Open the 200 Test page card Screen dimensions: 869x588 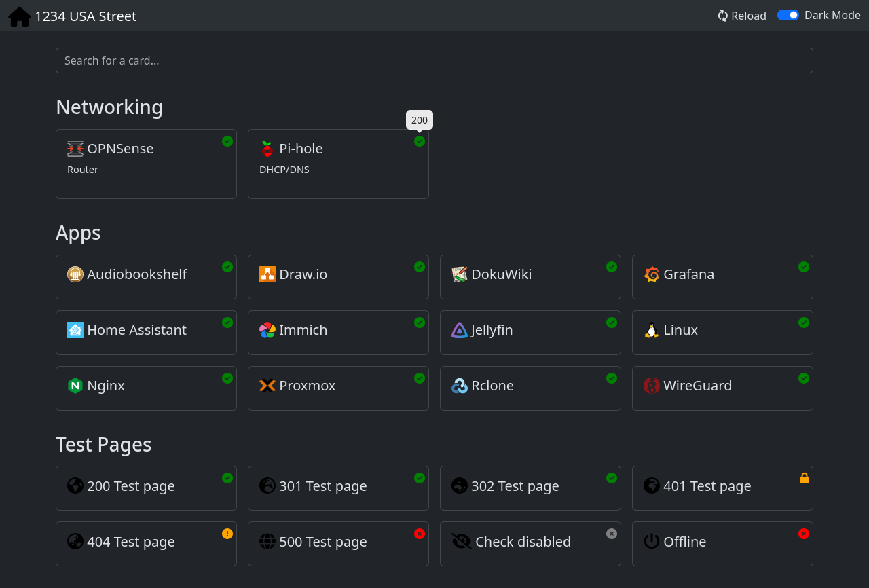146,488
